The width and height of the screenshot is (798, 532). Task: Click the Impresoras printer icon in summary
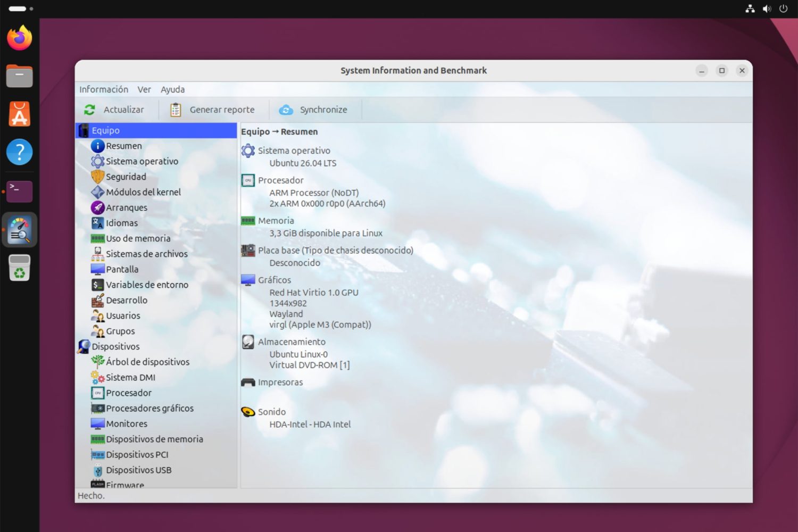(248, 382)
